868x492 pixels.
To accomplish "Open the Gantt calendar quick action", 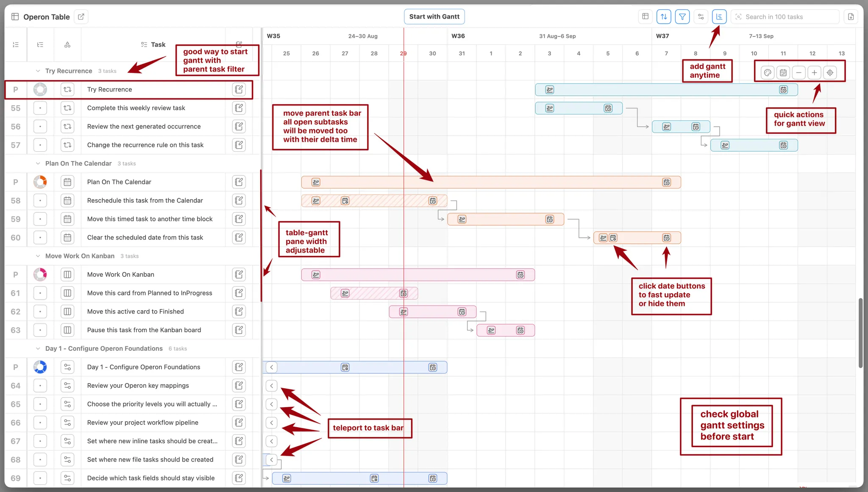I will pyautogui.click(x=783, y=72).
